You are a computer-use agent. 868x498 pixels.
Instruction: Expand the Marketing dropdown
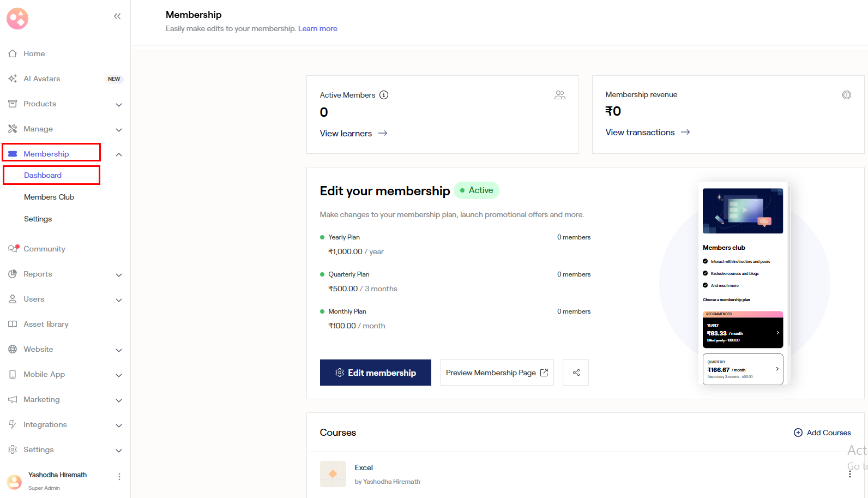click(x=118, y=400)
